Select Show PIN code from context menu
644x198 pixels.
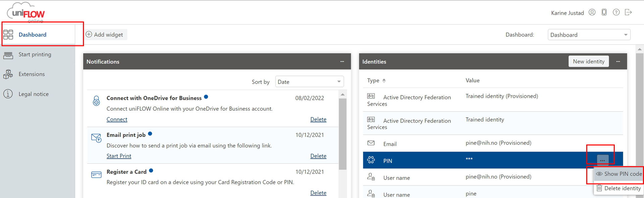pyautogui.click(x=619, y=174)
